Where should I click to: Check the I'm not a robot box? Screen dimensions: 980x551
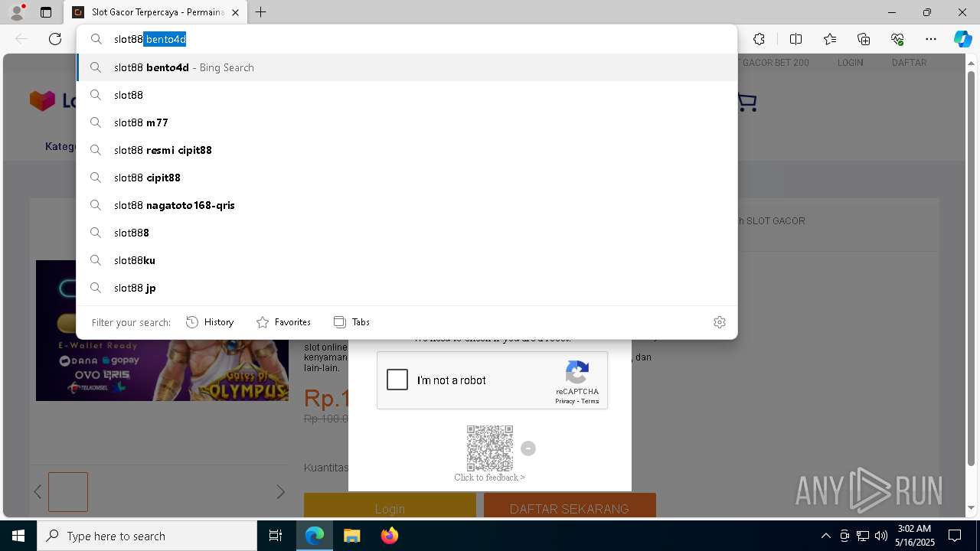pyautogui.click(x=397, y=380)
